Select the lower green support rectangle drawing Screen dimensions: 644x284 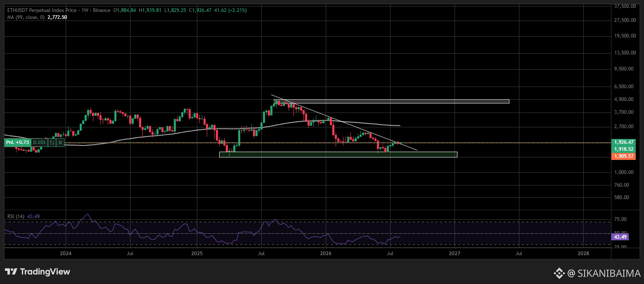[x=338, y=155]
